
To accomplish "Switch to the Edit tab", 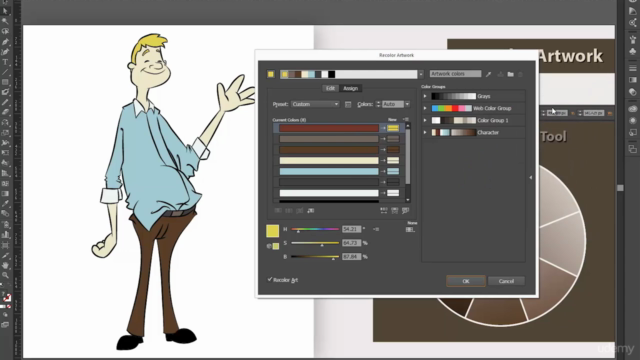I will click(x=330, y=88).
